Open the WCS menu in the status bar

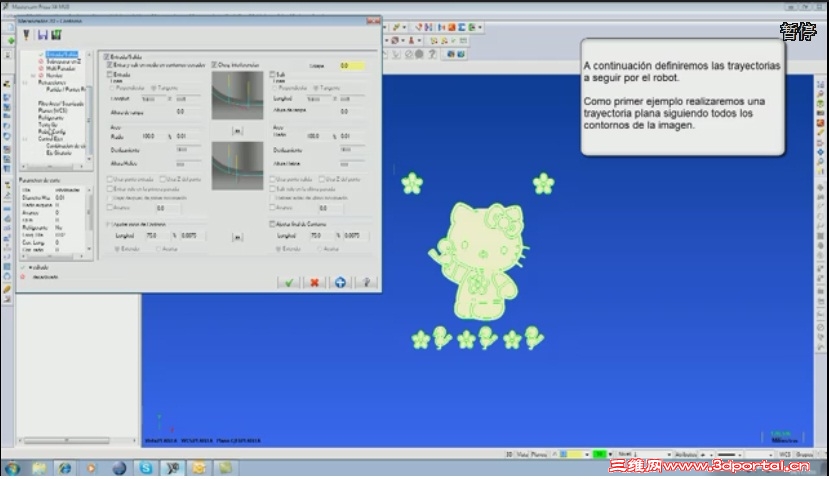click(x=785, y=454)
